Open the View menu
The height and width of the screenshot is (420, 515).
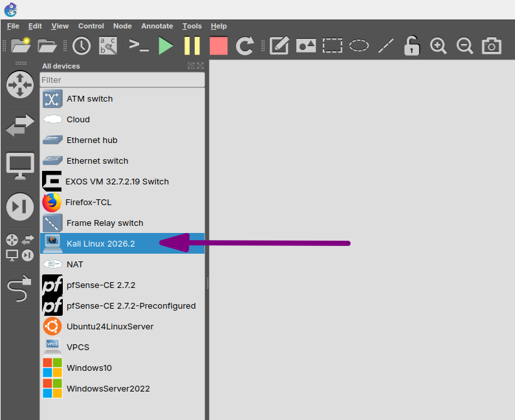click(60, 26)
